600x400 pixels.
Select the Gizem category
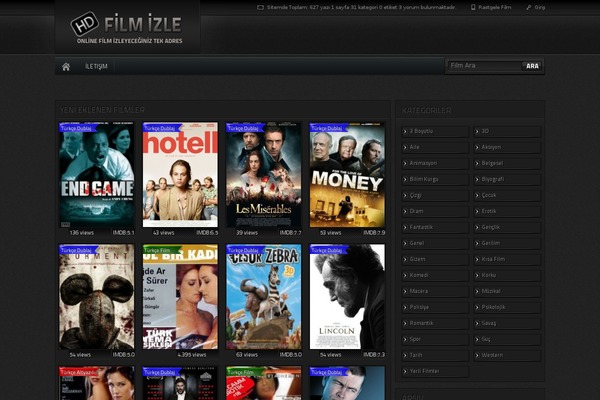click(x=435, y=260)
